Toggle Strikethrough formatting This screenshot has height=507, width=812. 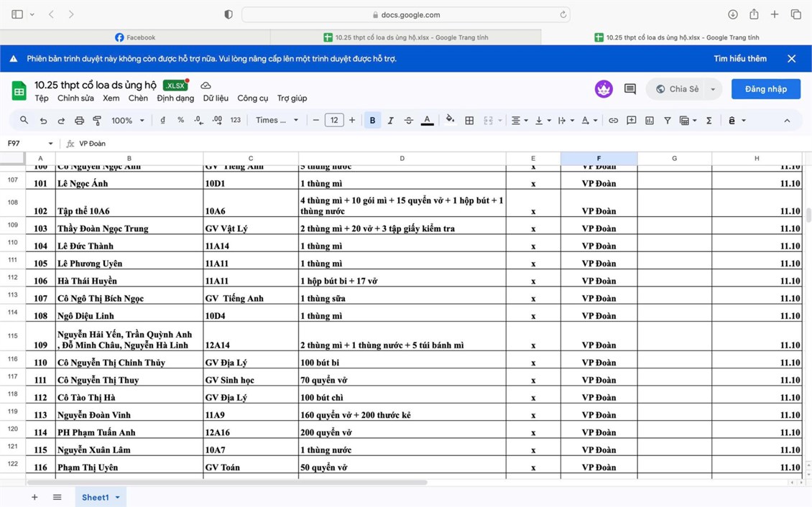[409, 121]
